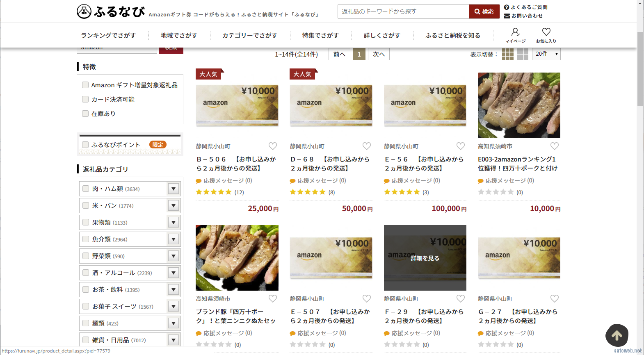Viewport: 644px width, 355px height.
Task: Favorite the ブランド豚 item heart
Action: [x=273, y=298]
